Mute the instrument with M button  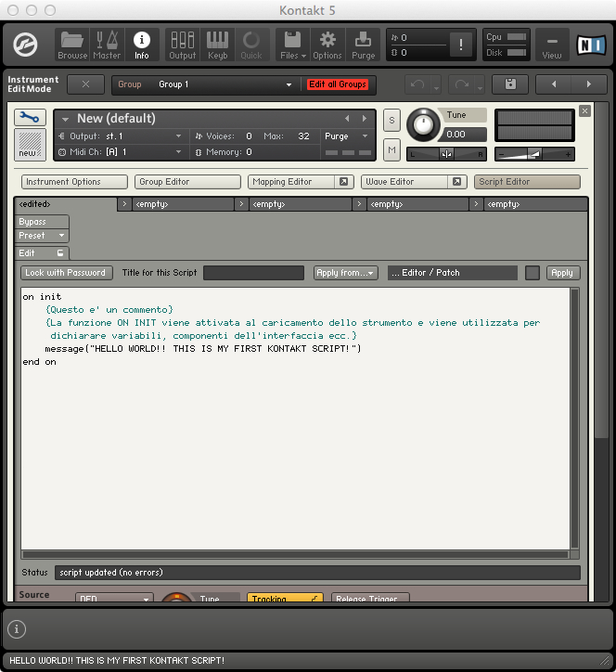391,149
